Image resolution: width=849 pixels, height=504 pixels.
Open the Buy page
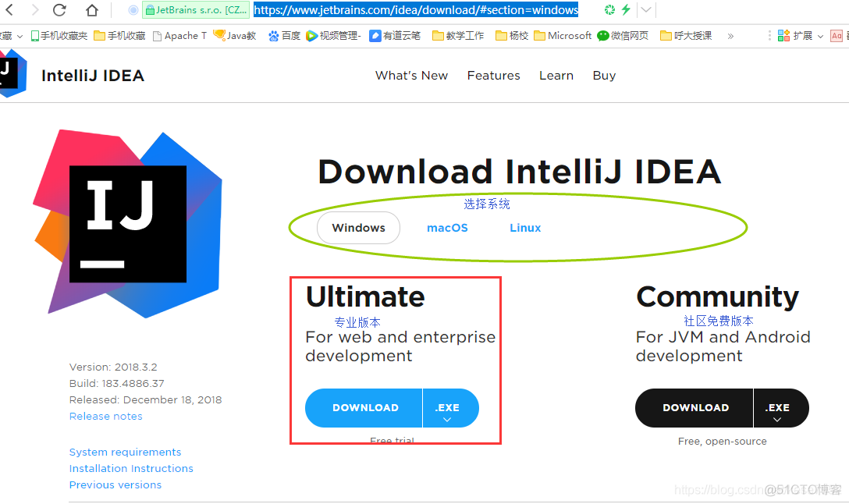pyautogui.click(x=604, y=76)
